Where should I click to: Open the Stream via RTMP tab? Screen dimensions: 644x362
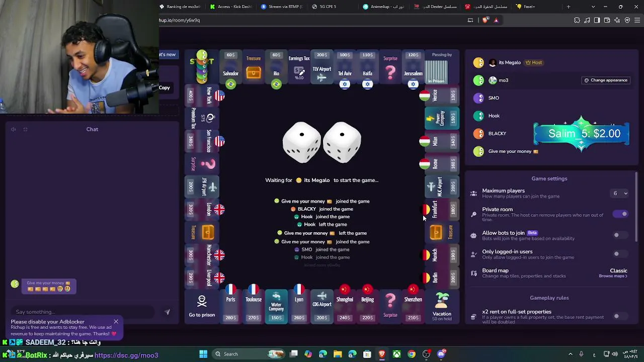click(283, 7)
